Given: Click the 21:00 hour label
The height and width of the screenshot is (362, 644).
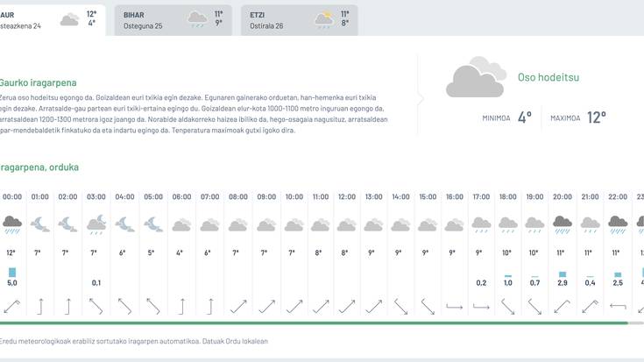Looking at the screenshot, I should pyautogui.click(x=590, y=197).
